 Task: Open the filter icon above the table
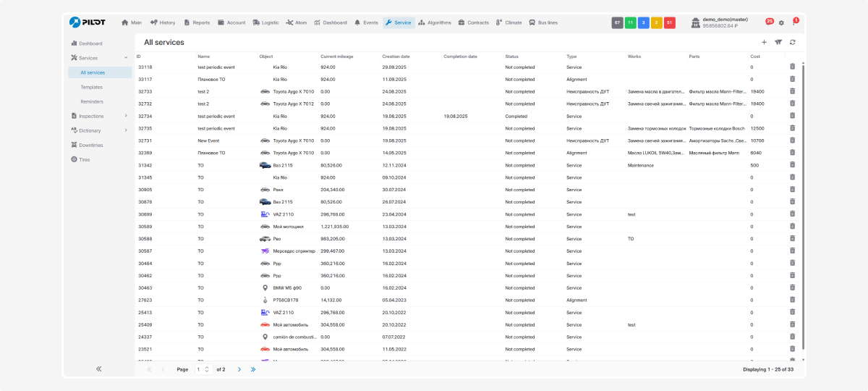[x=778, y=43]
